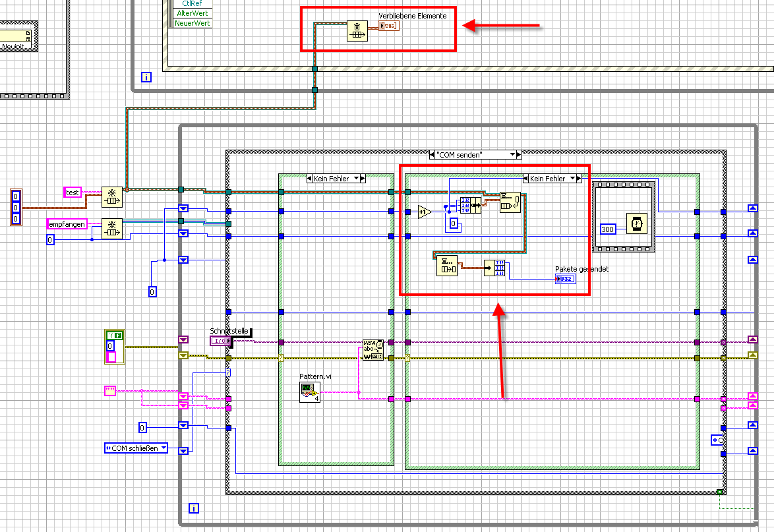The height and width of the screenshot is (532, 774).
Task: Select the Wait (ms) wristwatch node
Action: coord(636,223)
